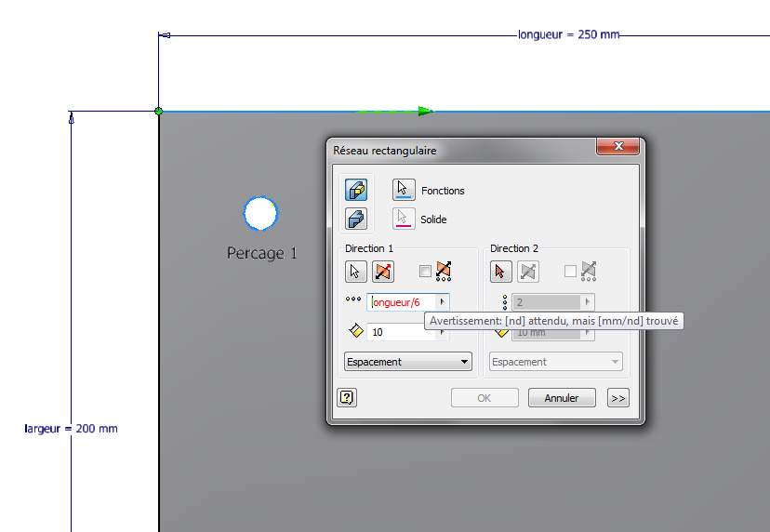Pick Direction 1 path selector arrow

coord(355,272)
